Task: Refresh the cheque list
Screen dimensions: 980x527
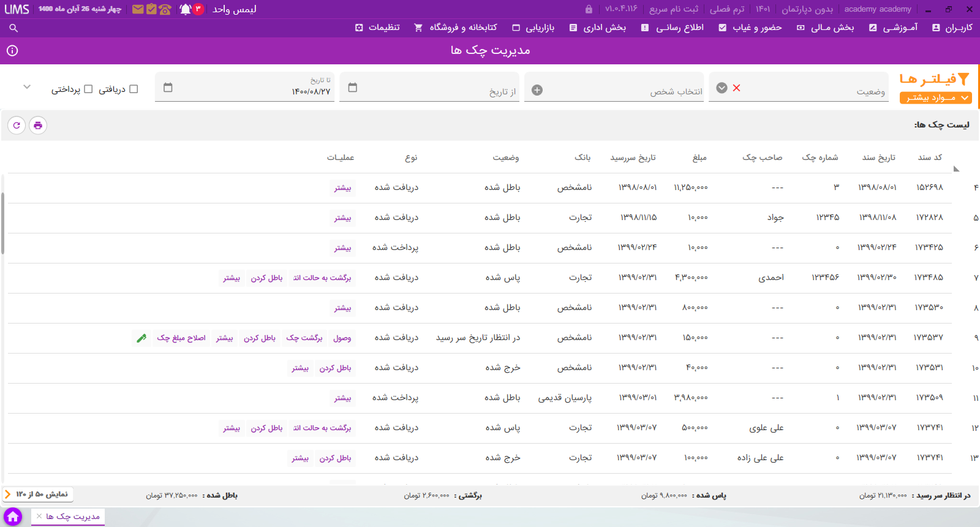Action: pyautogui.click(x=17, y=125)
